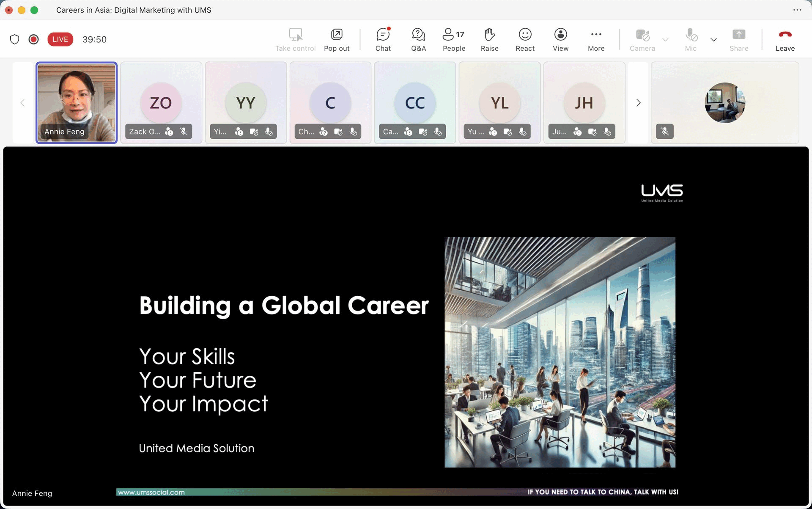
Task: Click the shield security icon
Action: click(15, 39)
